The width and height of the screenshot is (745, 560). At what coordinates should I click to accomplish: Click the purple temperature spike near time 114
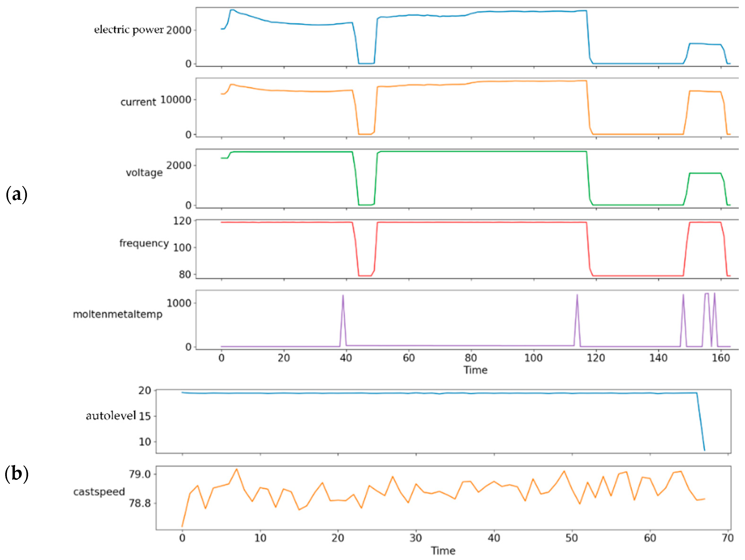(x=577, y=296)
